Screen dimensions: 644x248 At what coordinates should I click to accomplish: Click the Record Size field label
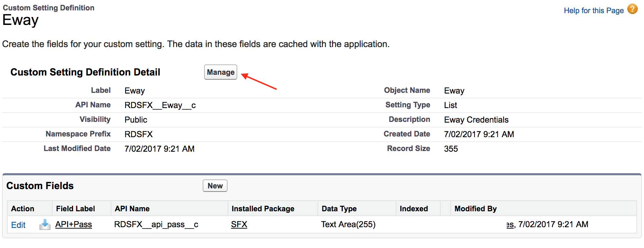point(408,149)
